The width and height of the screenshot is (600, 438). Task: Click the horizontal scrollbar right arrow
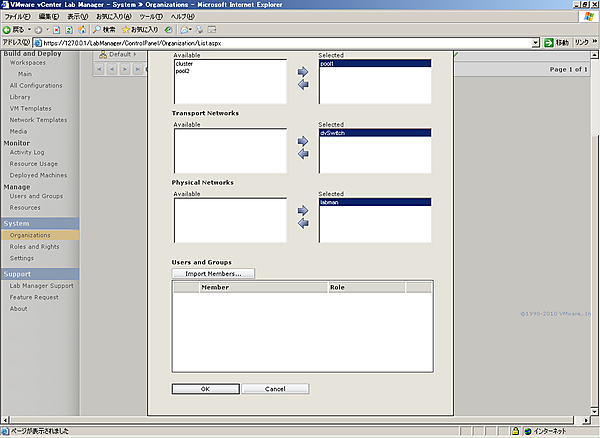tap(586, 420)
